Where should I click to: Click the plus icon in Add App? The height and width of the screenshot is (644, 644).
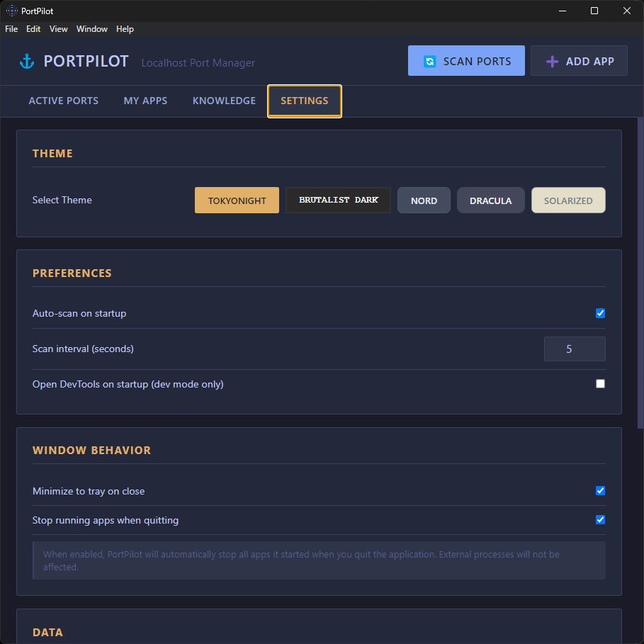tap(552, 62)
